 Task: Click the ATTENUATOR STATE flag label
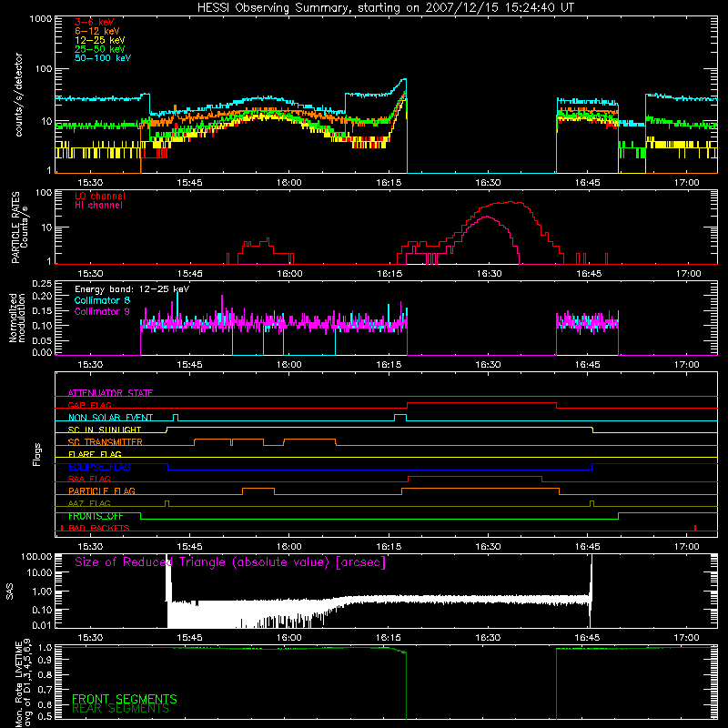point(110,393)
